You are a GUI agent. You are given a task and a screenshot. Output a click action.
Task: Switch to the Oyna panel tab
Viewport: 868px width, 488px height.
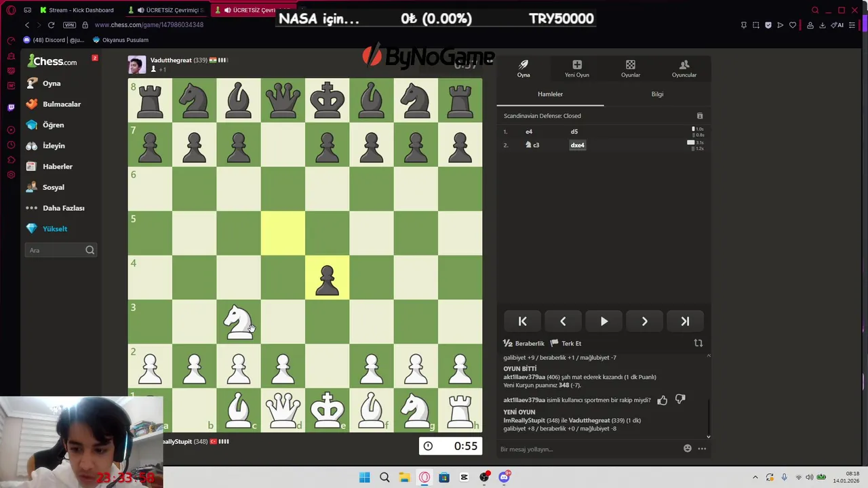(x=524, y=68)
